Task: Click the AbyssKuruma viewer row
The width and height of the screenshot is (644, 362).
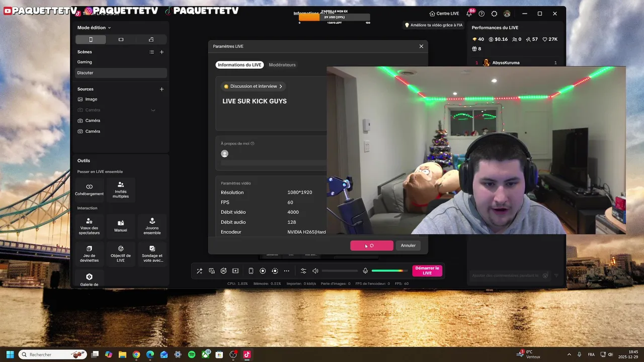Action: coord(516,63)
